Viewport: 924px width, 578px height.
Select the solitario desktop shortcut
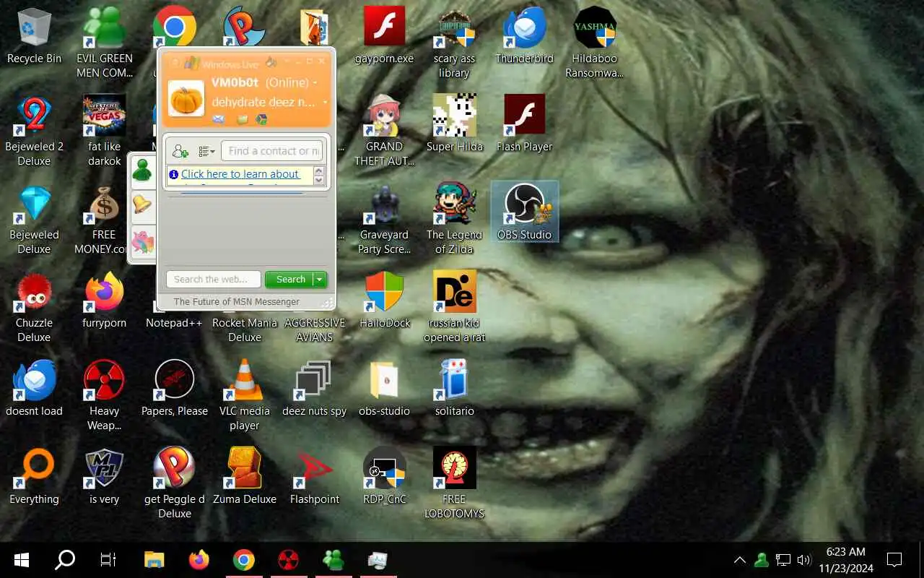coord(454,389)
